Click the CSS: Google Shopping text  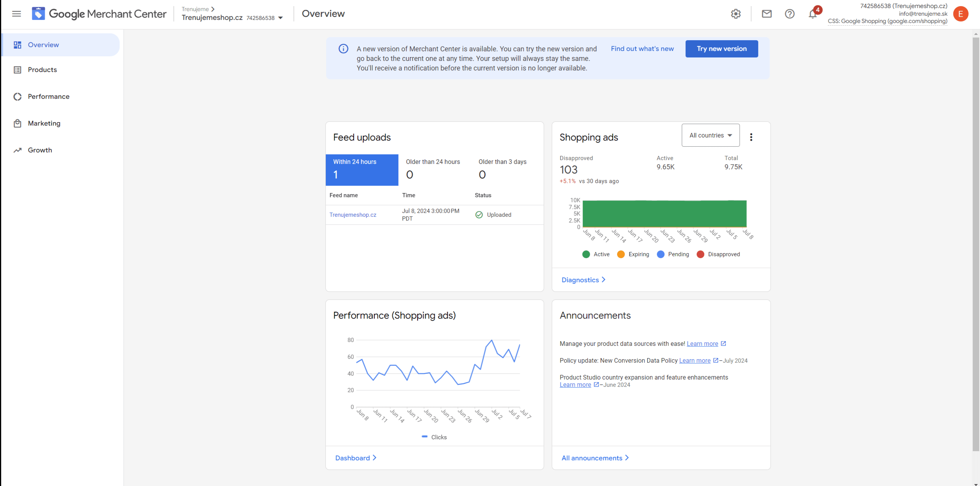pyautogui.click(x=887, y=21)
